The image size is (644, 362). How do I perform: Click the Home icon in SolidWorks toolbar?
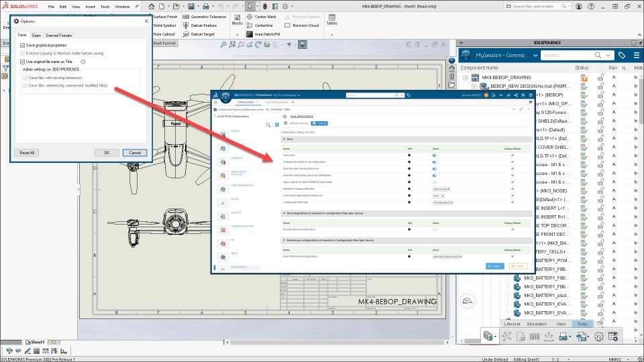(152, 6)
